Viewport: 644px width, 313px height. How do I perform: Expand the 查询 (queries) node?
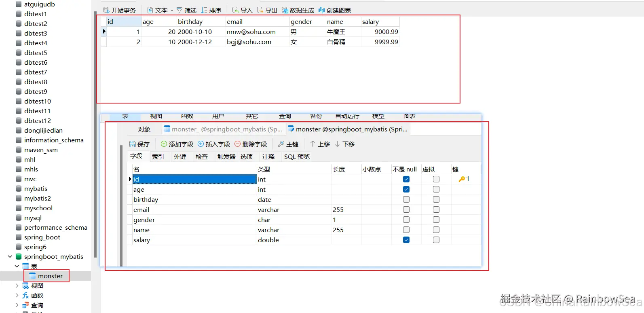point(17,305)
